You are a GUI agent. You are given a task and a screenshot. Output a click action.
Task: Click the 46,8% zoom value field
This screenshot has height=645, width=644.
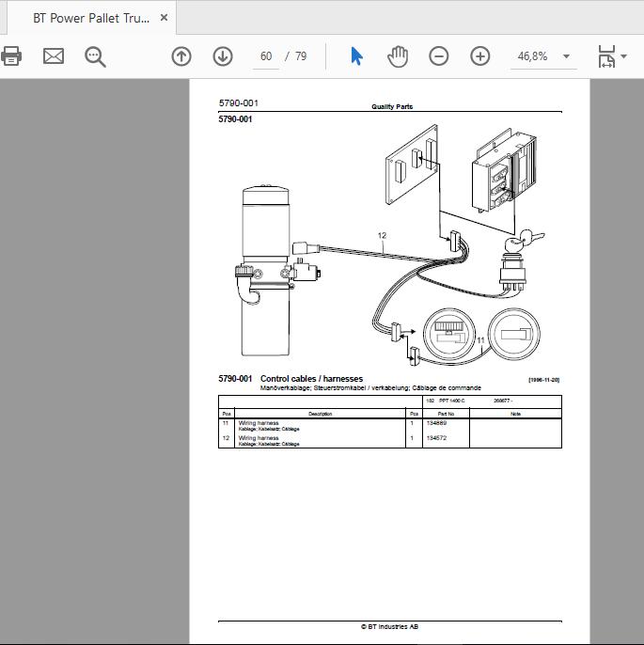(532, 56)
